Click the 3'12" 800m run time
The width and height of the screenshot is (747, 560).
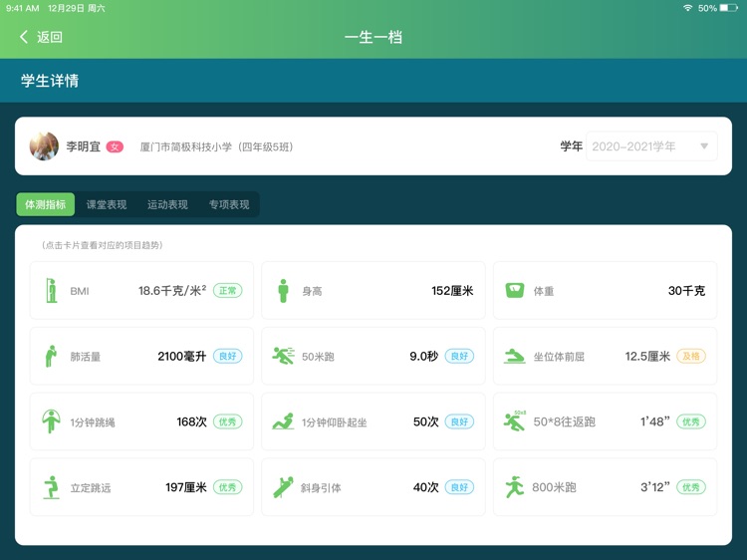pos(655,487)
